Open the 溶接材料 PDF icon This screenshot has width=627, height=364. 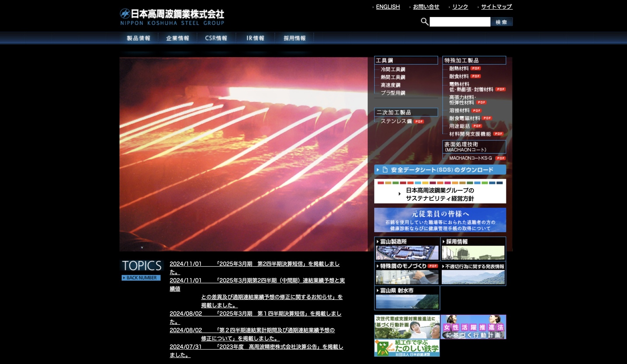pyautogui.click(x=477, y=110)
